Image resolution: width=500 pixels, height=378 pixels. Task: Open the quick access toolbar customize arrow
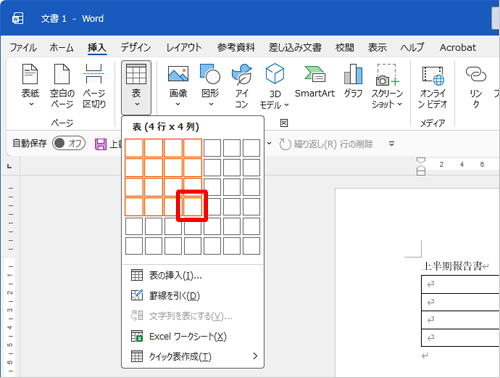(x=392, y=144)
